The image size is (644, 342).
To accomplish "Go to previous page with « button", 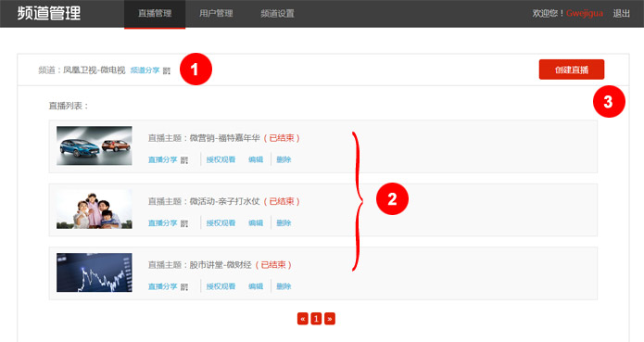I will 303,319.
